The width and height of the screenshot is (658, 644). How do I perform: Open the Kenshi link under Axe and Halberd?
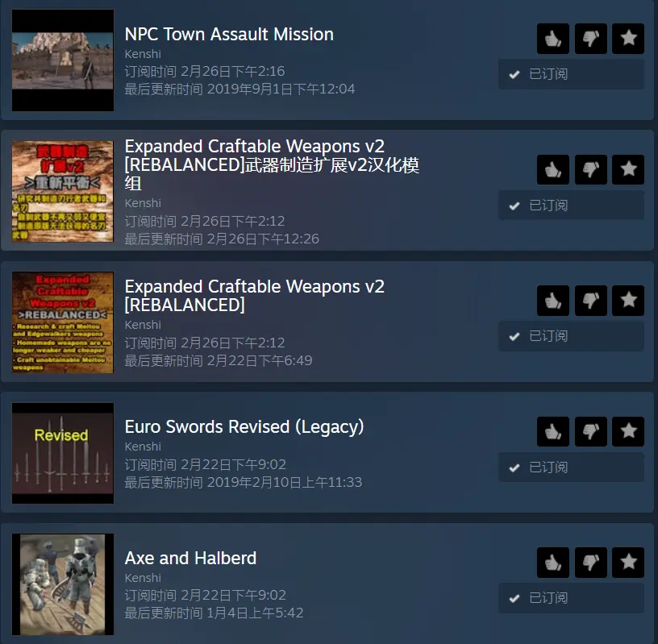143,578
